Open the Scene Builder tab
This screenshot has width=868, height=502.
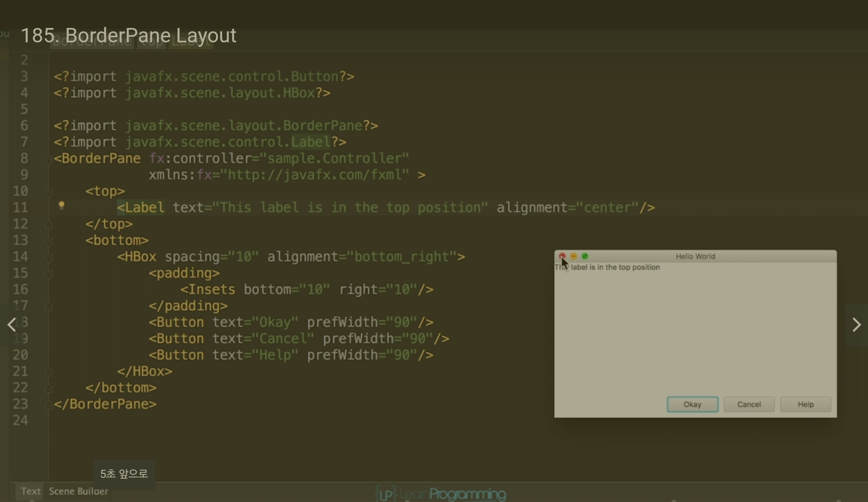78,491
